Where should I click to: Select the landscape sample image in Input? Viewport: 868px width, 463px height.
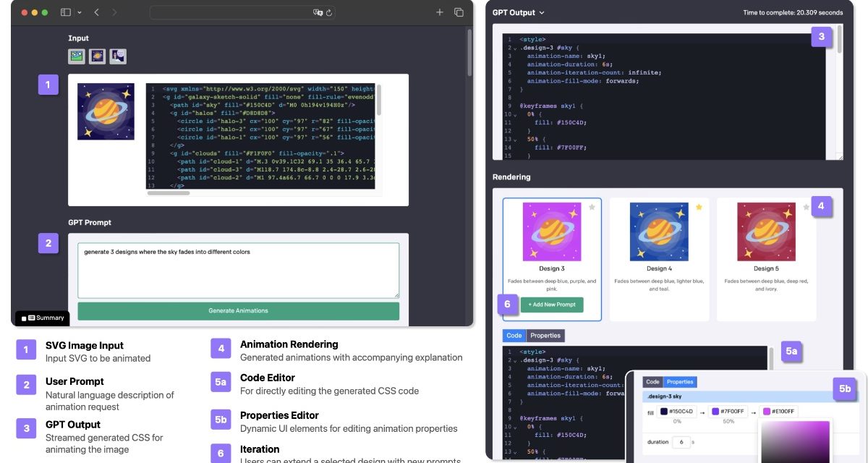click(x=77, y=56)
